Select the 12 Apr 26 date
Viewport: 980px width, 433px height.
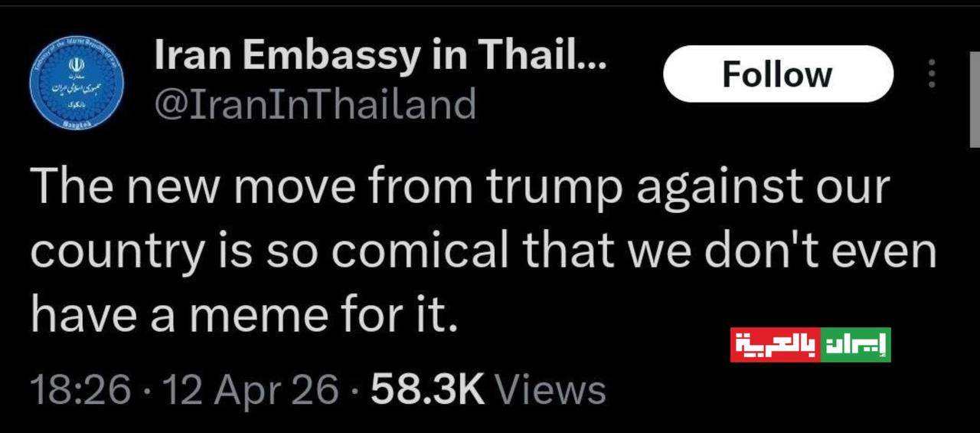(250, 391)
